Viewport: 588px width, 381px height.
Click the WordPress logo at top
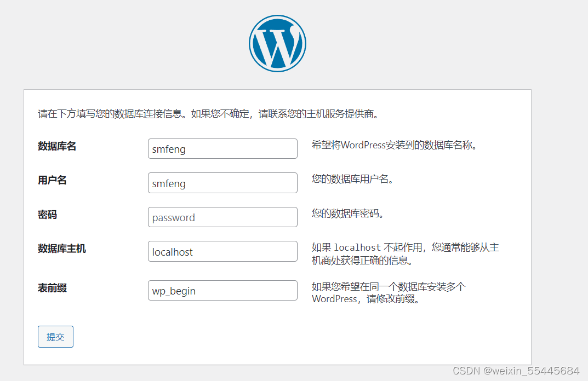(x=277, y=43)
